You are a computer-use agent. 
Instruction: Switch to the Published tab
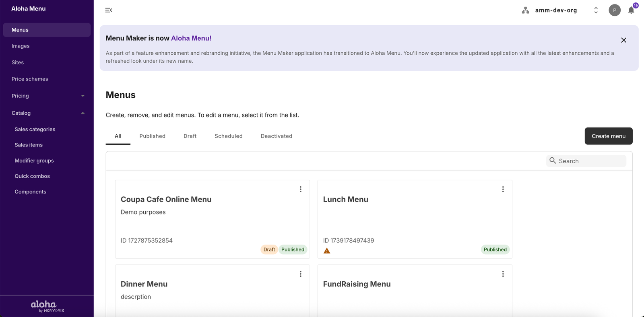tap(153, 136)
